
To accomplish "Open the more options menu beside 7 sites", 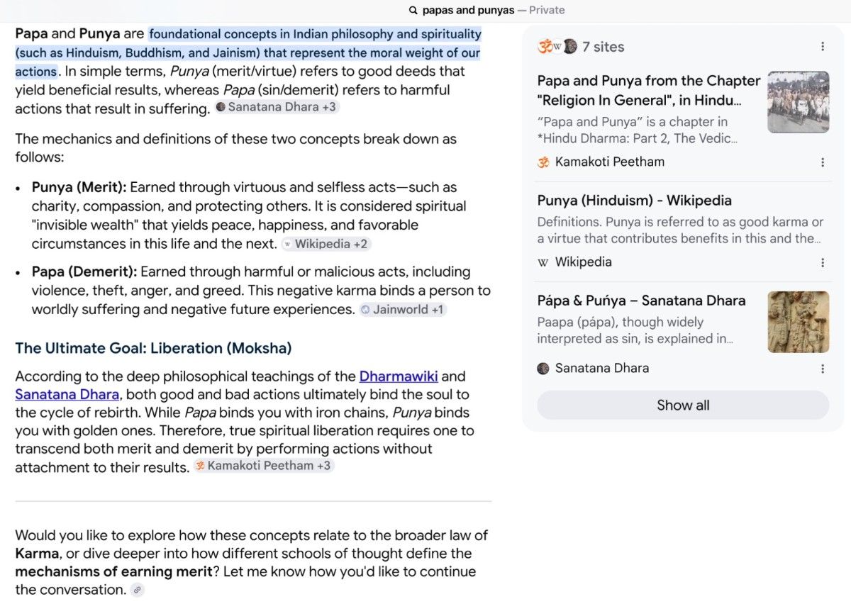I will click(x=823, y=47).
